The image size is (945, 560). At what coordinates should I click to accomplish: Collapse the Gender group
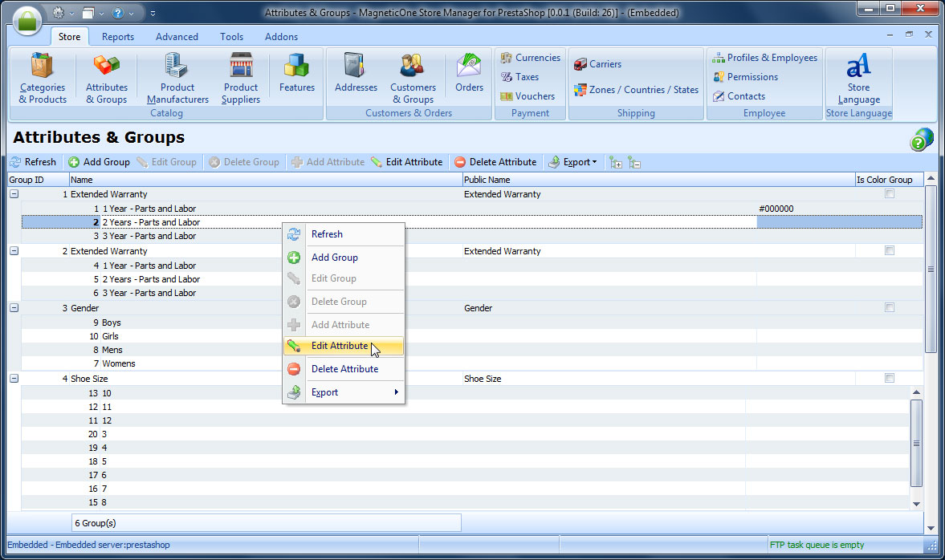click(x=14, y=308)
